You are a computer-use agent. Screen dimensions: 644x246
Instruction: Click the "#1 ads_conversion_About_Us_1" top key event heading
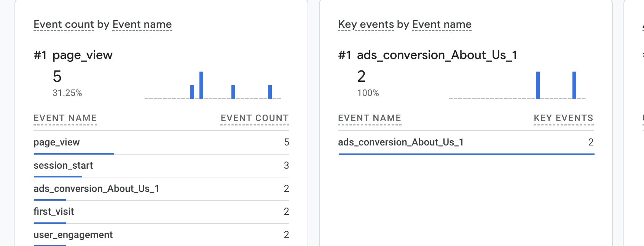pyautogui.click(x=427, y=55)
